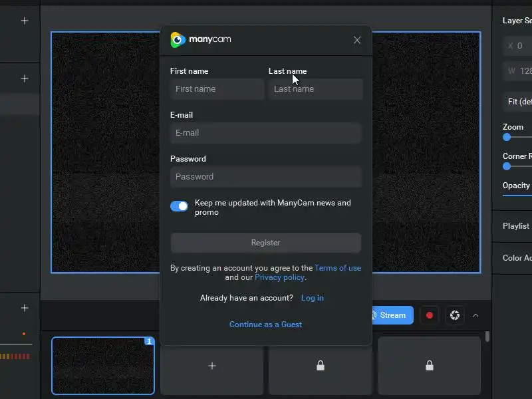Click the Opacity slider bar
532x399 pixels.
click(517, 195)
